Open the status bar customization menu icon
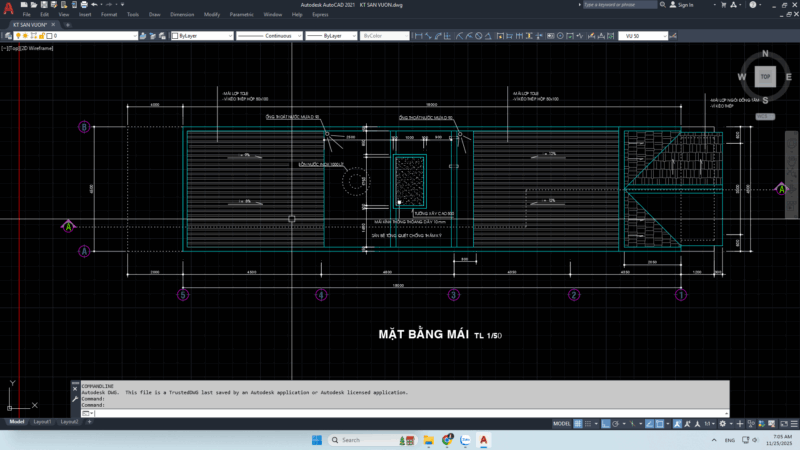This screenshot has width=800, height=450. click(792, 423)
